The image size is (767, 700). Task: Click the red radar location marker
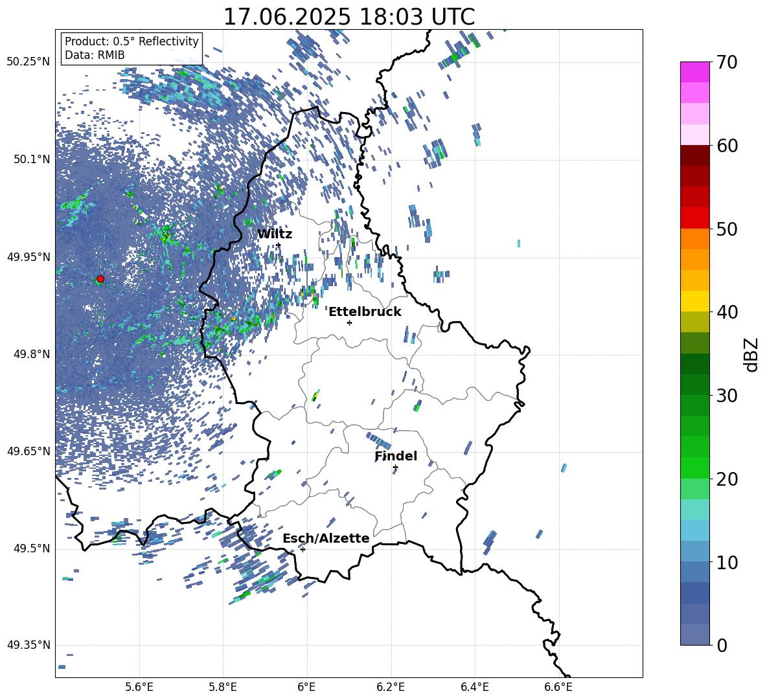100,279
